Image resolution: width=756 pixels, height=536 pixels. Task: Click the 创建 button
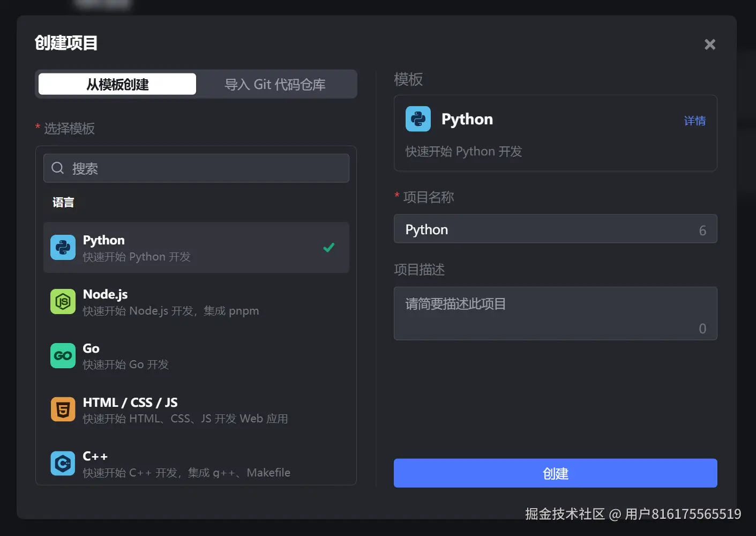(x=555, y=473)
